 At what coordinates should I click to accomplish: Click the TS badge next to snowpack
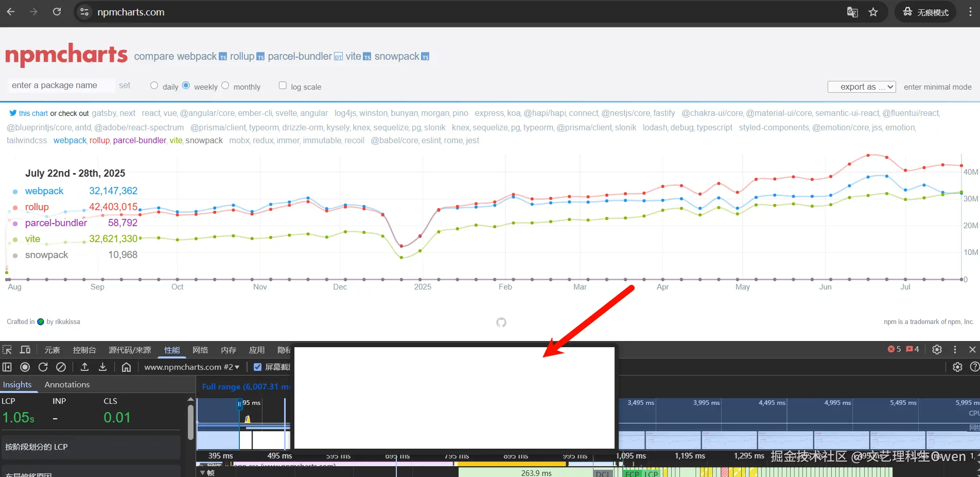click(425, 57)
